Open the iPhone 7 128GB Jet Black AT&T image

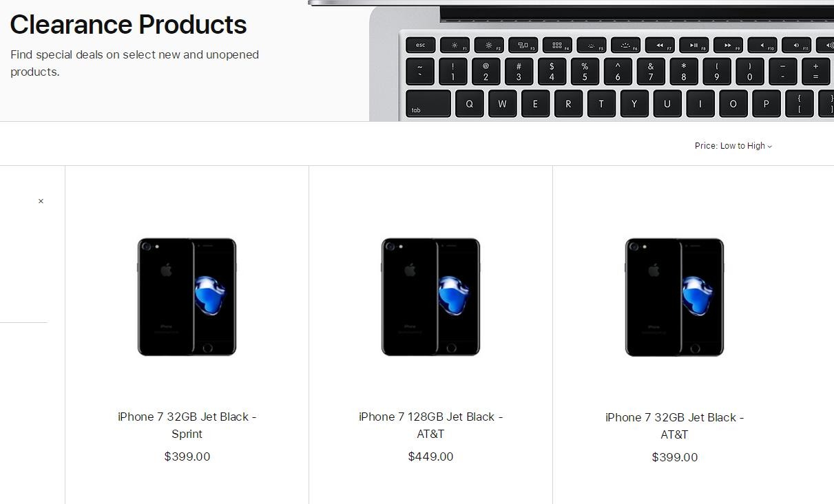[x=430, y=297]
